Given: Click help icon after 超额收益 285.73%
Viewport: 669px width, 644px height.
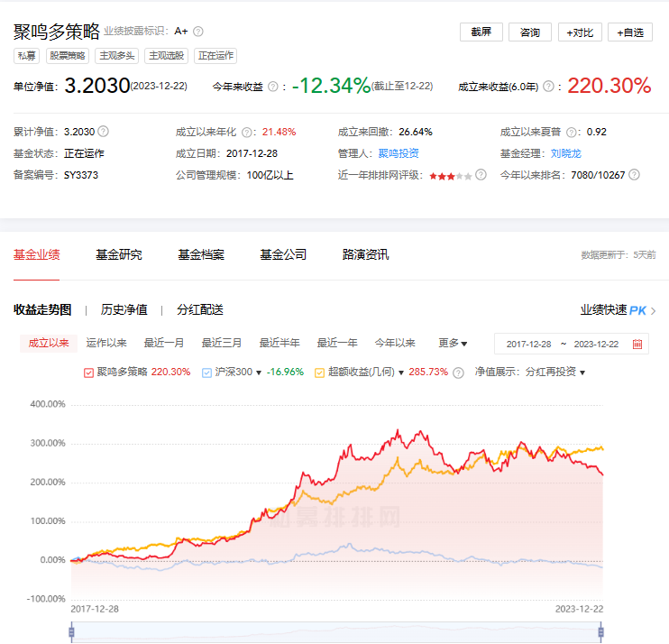Looking at the screenshot, I should pos(458,373).
